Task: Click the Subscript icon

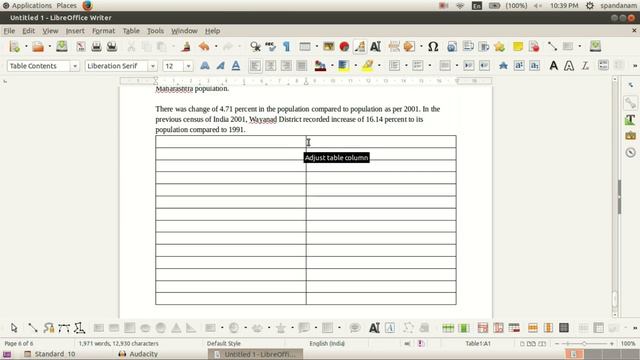Action: pyautogui.click(x=534, y=66)
